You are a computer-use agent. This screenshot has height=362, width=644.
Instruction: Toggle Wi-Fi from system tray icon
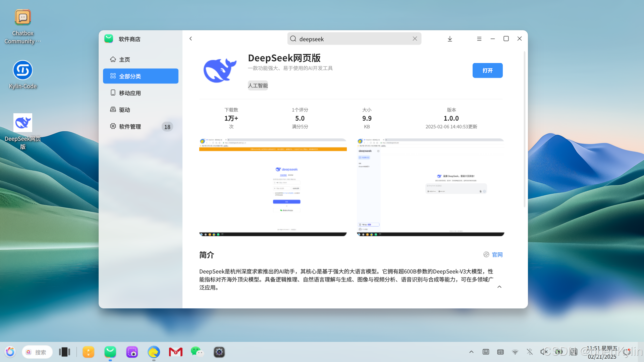[515, 352]
